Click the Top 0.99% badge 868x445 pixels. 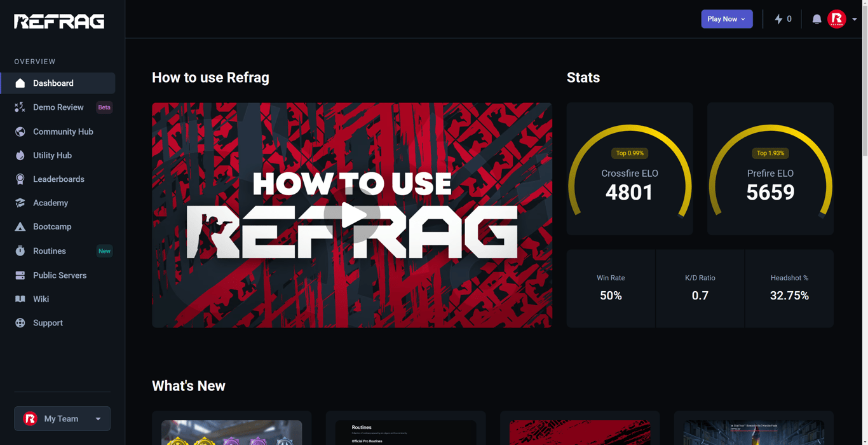[x=630, y=153]
